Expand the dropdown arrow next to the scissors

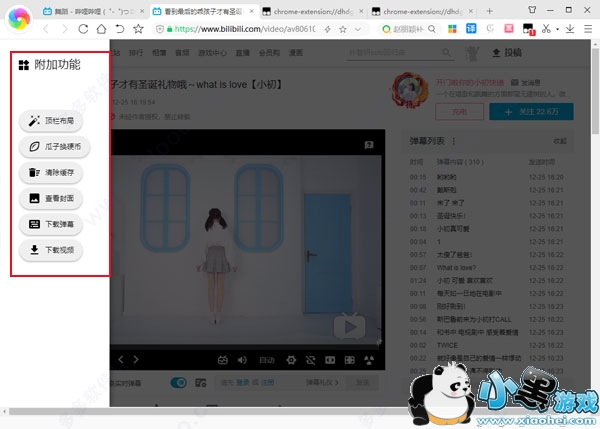[557, 29]
